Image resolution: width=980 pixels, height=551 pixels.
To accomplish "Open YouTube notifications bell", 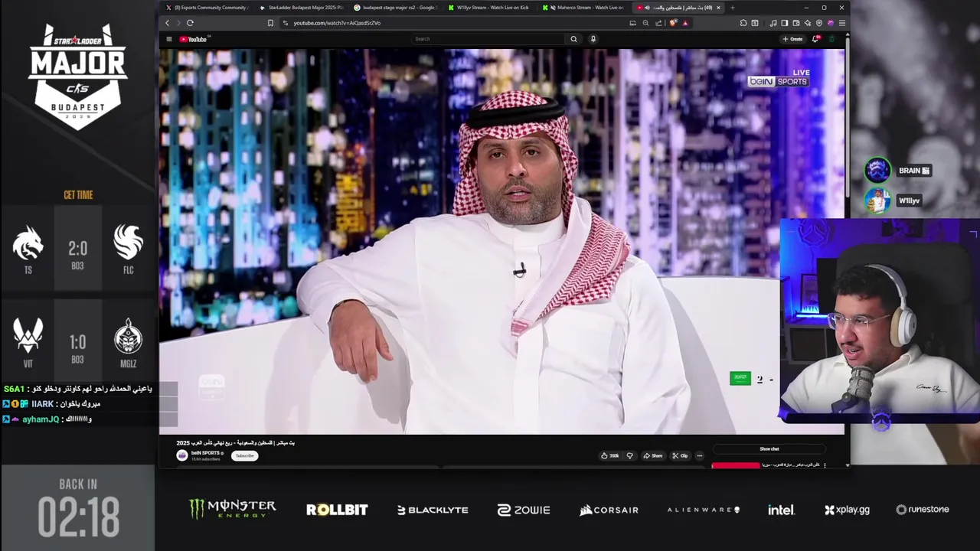I will (815, 39).
